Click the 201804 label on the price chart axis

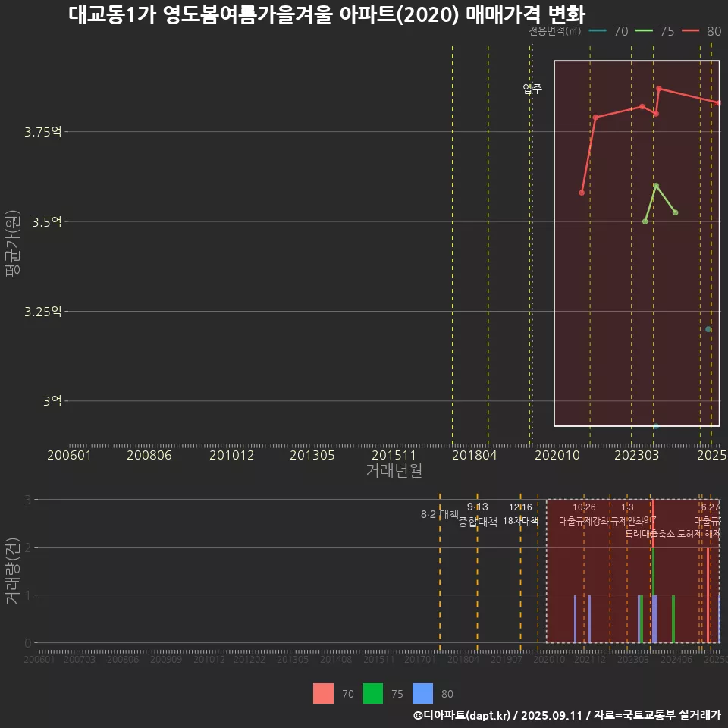click(475, 456)
